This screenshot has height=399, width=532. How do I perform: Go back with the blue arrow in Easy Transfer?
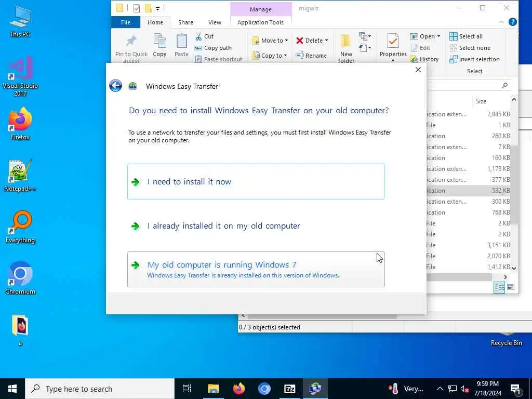116,86
